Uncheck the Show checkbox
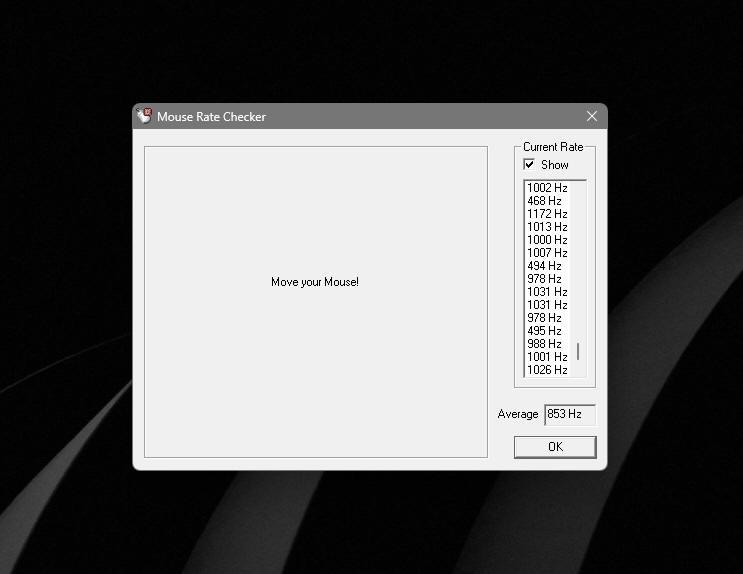This screenshot has height=574, width=743. [530, 165]
